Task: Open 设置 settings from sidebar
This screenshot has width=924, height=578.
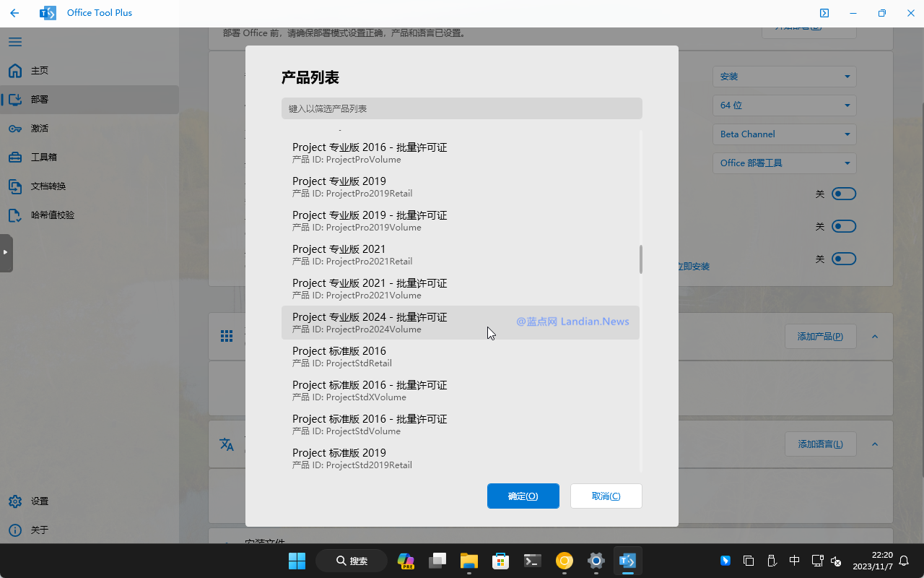Action: (40, 501)
